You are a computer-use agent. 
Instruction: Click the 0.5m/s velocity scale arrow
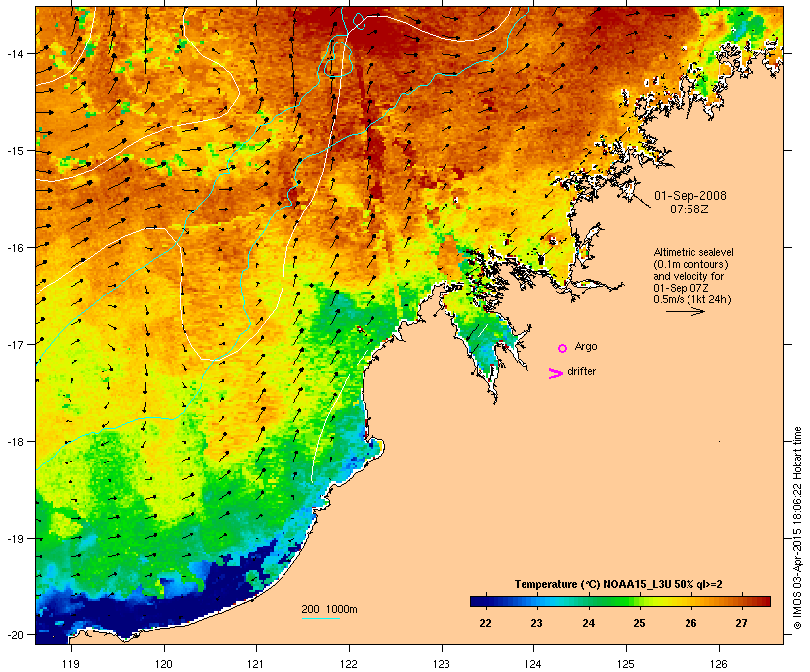click(685, 311)
